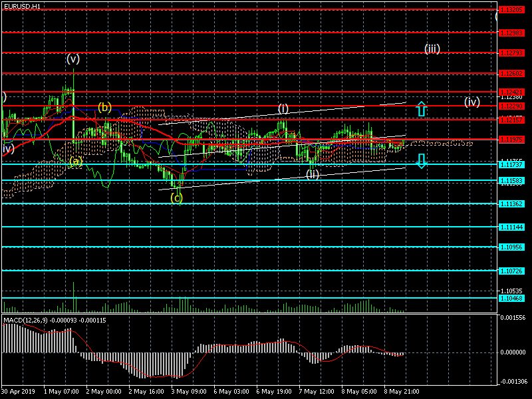Select the yellow (a) wave label
The height and width of the screenshot is (399, 532).
(76, 161)
